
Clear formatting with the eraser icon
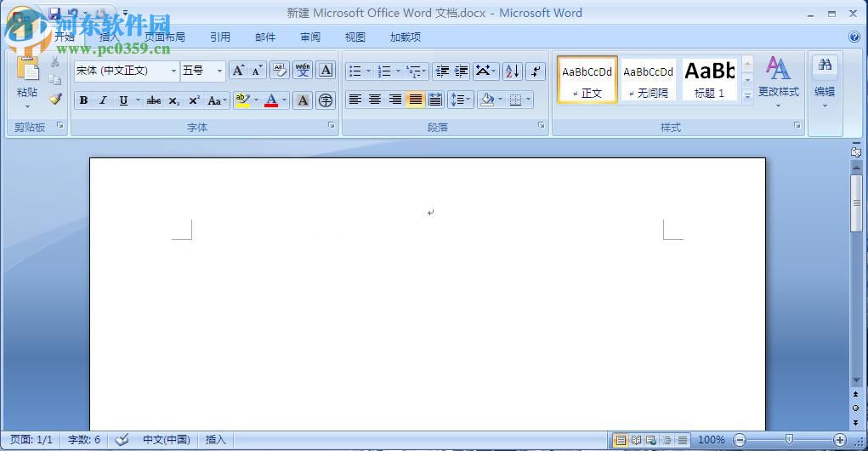click(x=280, y=71)
